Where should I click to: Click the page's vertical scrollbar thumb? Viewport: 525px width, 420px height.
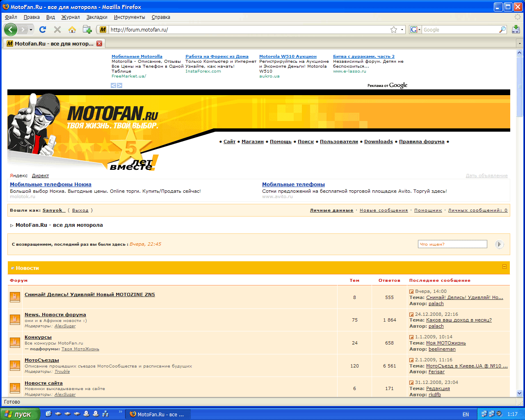point(520,87)
